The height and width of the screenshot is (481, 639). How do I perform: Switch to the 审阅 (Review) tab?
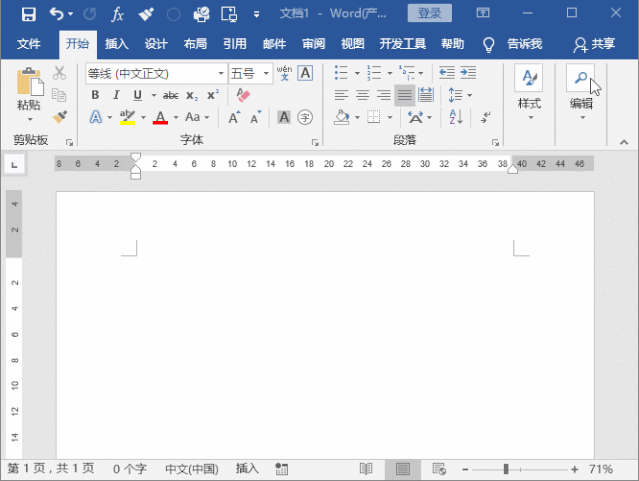[x=313, y=44]
